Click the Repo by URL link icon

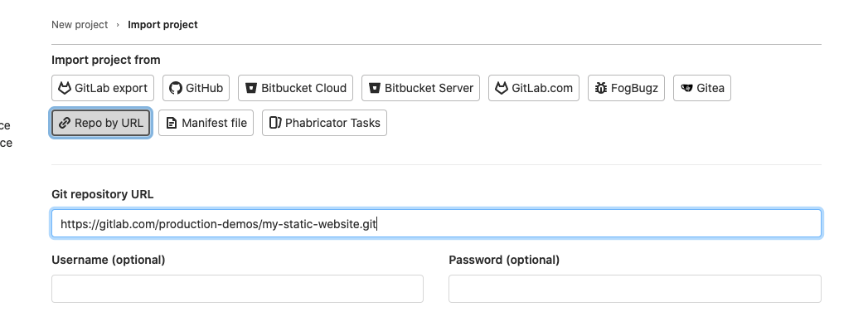click(65, 123)
